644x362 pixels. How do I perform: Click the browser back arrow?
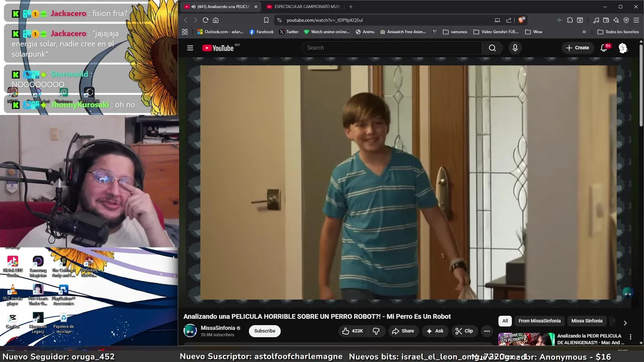(185, 20)
